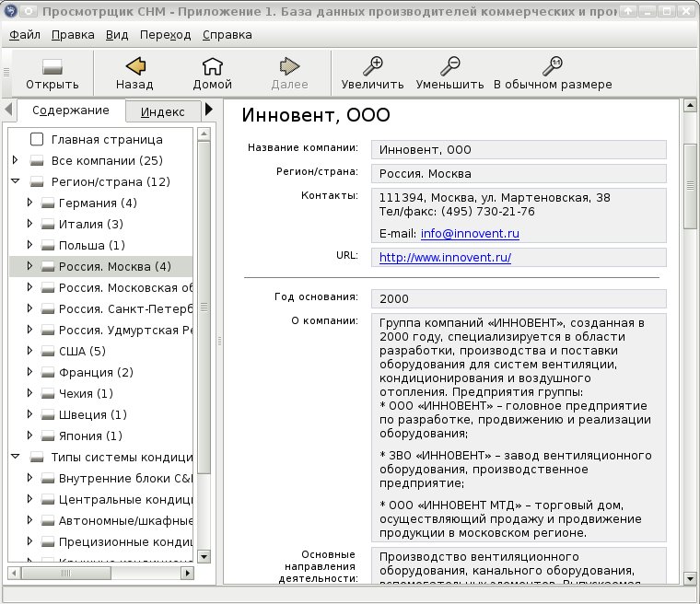This screenshot has height=604, width=700.
Task: Select Россия. Удмуртская Республика entry
Action: 126,331
